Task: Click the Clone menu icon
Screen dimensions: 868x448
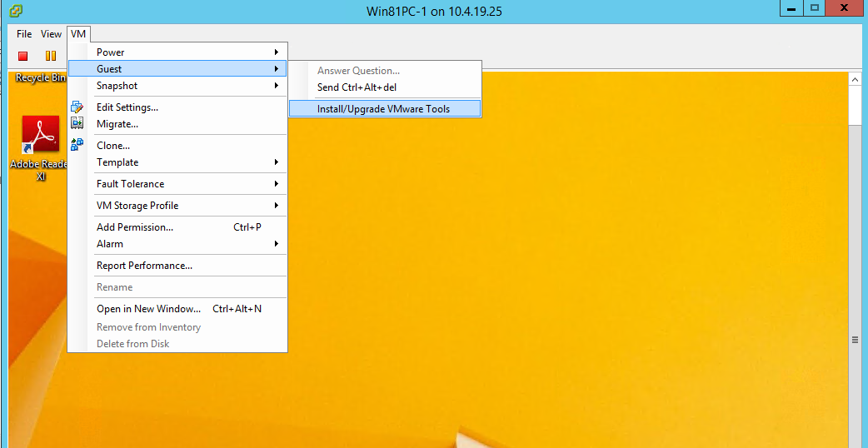Action: tap(77, 146)
